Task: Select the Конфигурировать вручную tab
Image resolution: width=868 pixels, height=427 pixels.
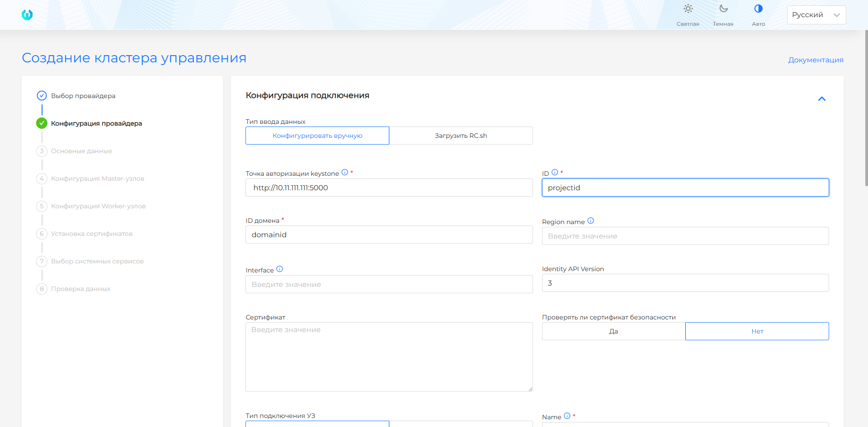Action: coord(317,136)
